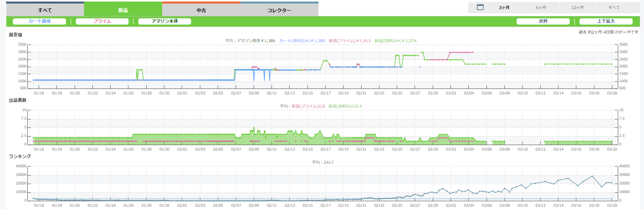Toggle the アマゾン本体 filter
The width and height of the screenshot is (644, 209).
[x=165, y=21]
